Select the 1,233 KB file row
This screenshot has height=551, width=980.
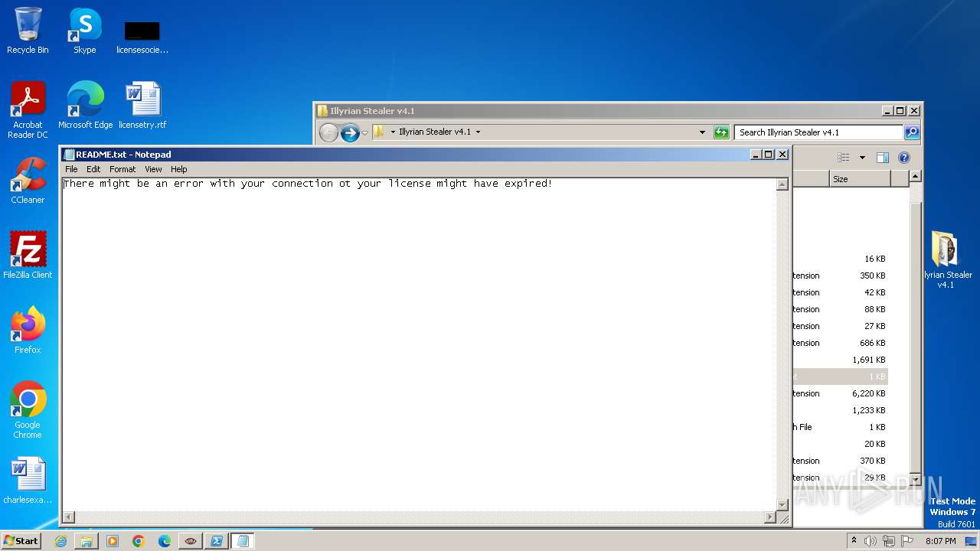[x=841, y=410]
